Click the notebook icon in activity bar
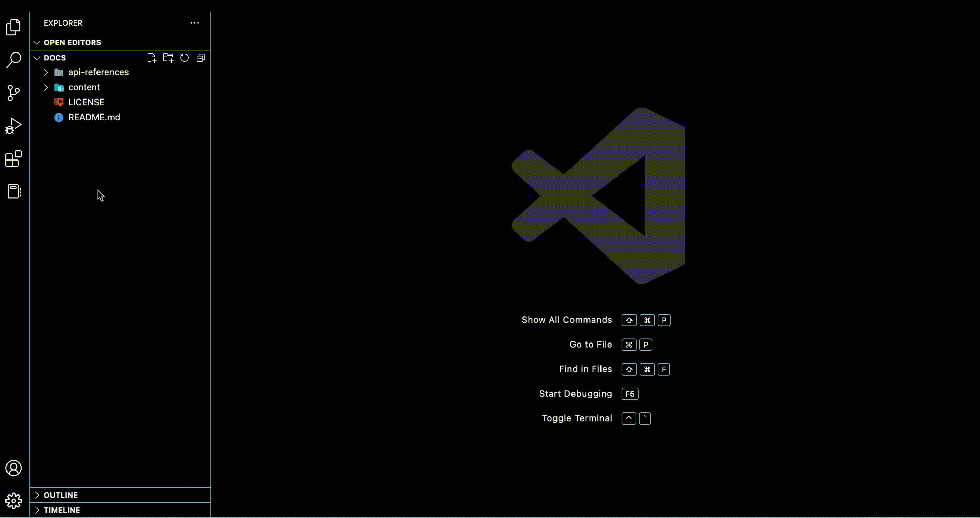Image resolution: width=980 pixels, height=518 pixels. coord(14,191)
